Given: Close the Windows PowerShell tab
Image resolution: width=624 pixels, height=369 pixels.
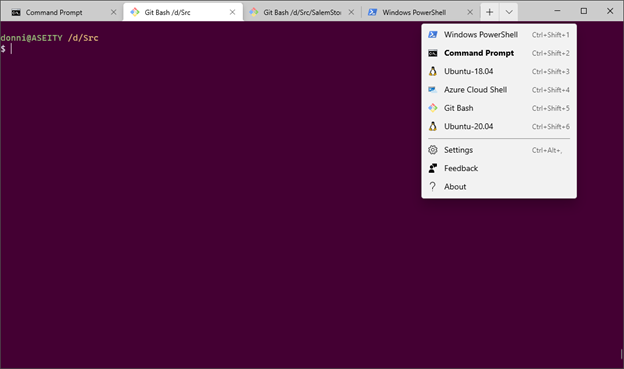Looking at the screenshot, I should pyautogui.click(x=470, y=12).
